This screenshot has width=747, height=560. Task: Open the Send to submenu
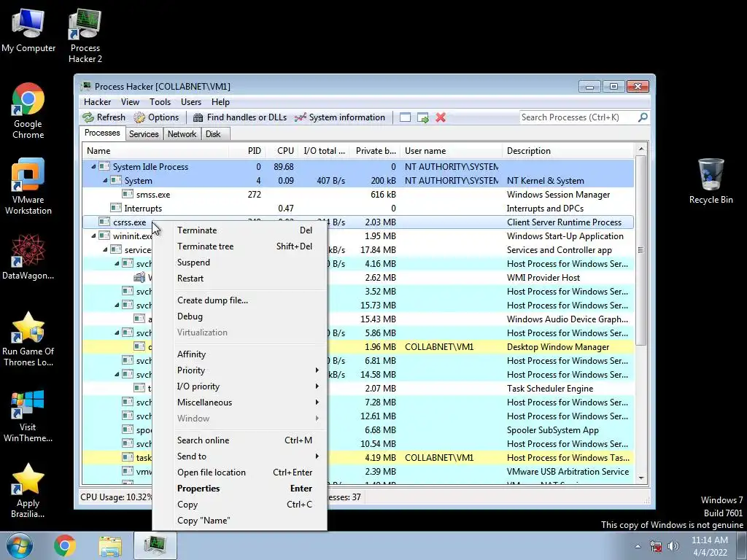[x=247, y=456]
